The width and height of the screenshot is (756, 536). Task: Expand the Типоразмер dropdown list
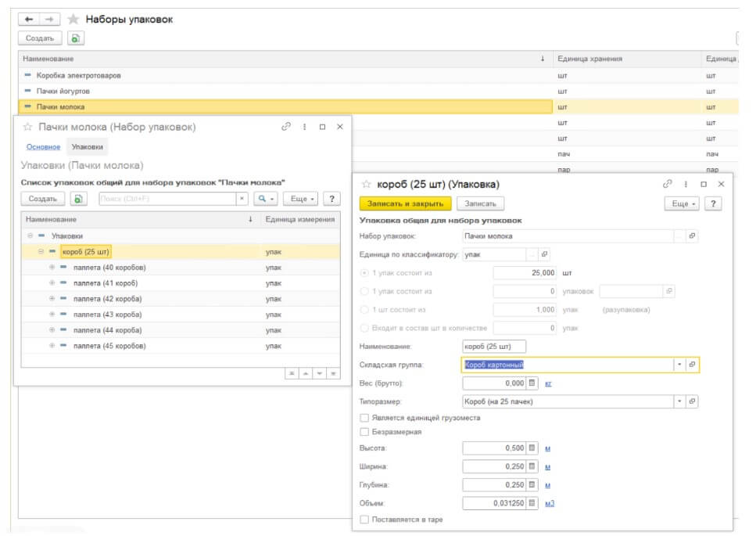679,401
